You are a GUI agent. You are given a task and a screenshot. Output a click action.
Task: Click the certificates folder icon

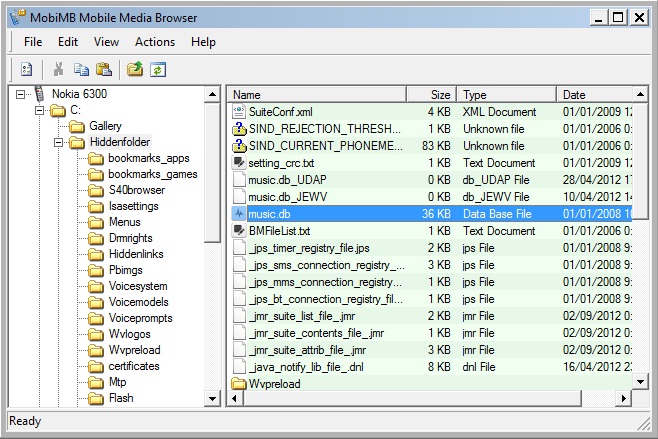(96, 366)
